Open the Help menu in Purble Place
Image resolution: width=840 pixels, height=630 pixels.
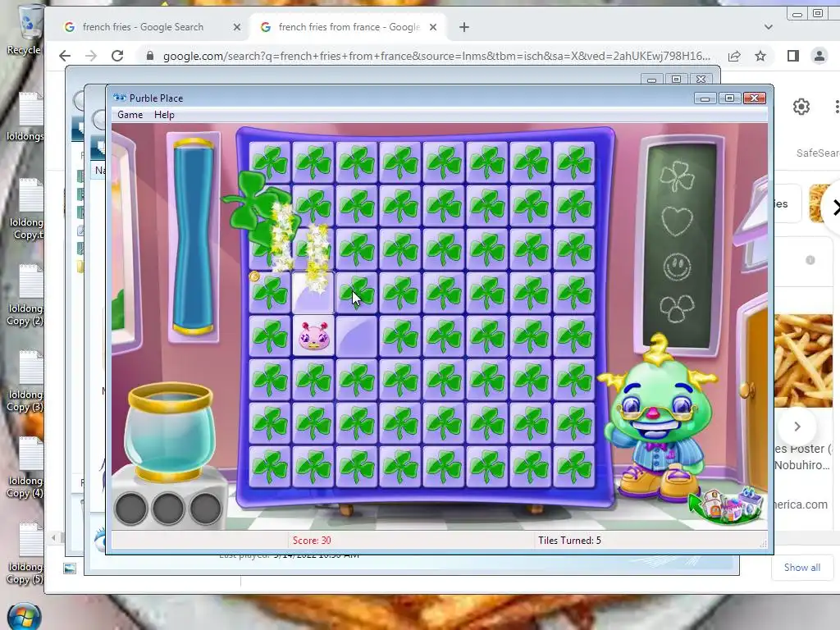[164, 115]
